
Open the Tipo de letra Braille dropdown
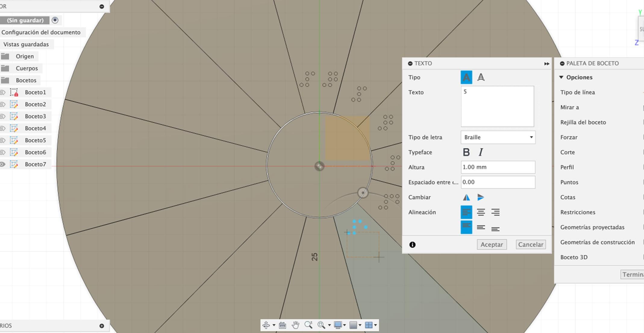(x=498, y=137)
